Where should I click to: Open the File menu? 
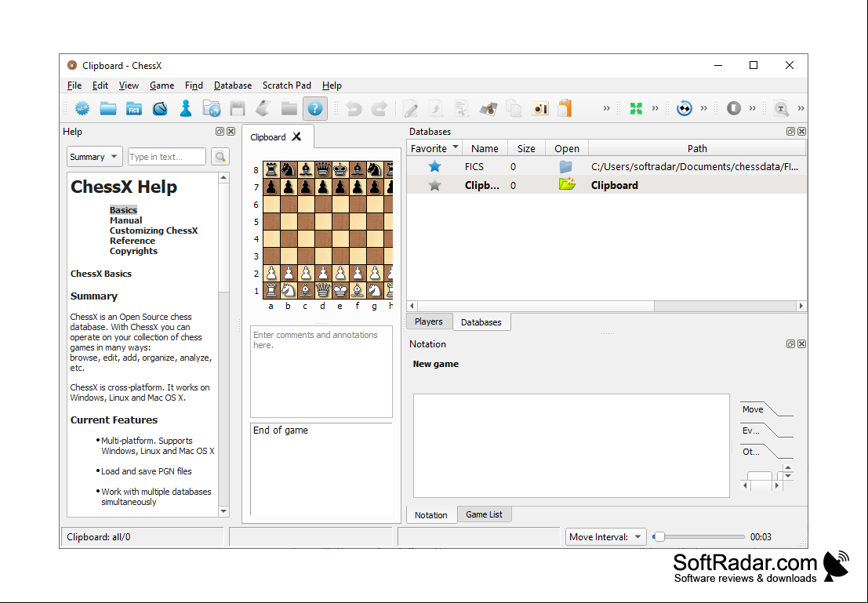[x=74, y=85]
